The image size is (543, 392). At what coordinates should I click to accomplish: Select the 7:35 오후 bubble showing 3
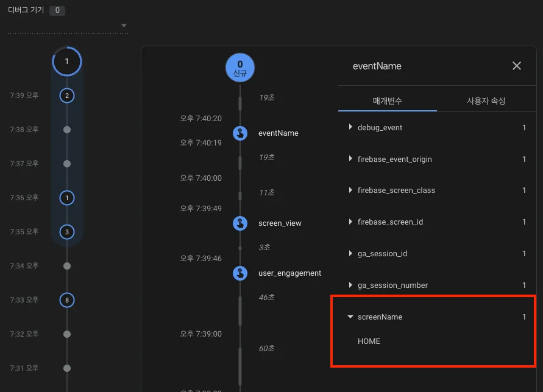67,232
